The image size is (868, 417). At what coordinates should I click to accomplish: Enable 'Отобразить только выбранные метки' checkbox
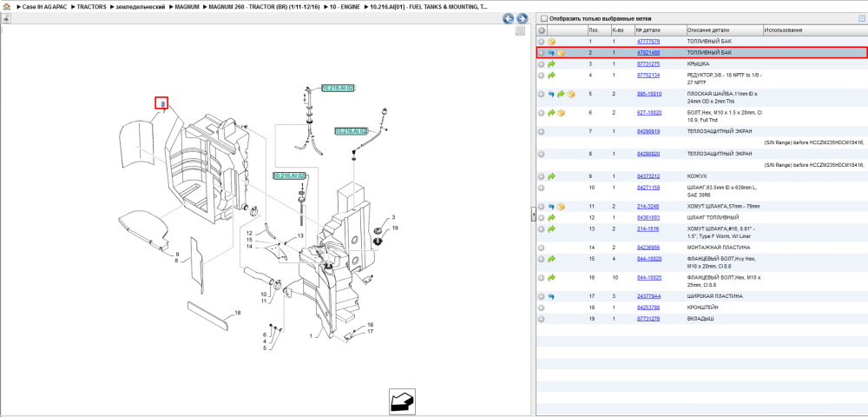pyautogui.click(x=543, y=18)
